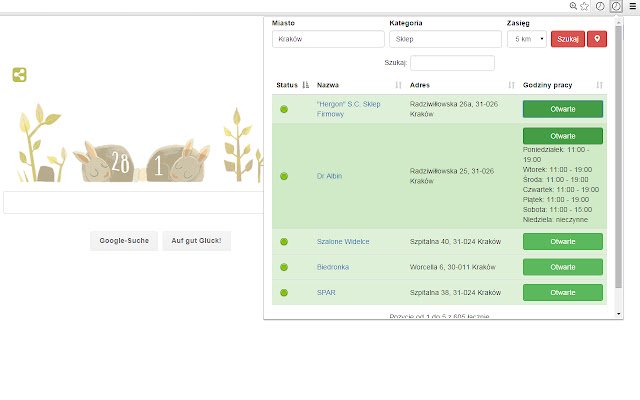Click the green status dot for Szalone Widelce

(x=284, y=242)
